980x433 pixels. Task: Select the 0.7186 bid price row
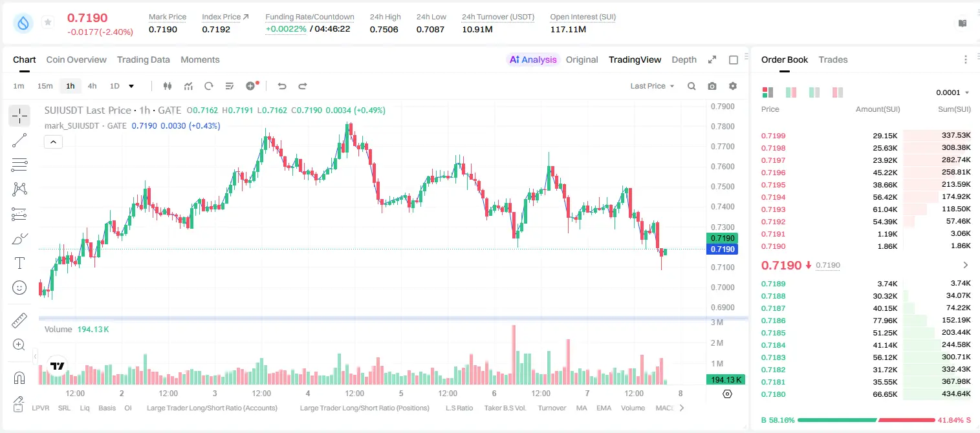[x=866, y=321]
